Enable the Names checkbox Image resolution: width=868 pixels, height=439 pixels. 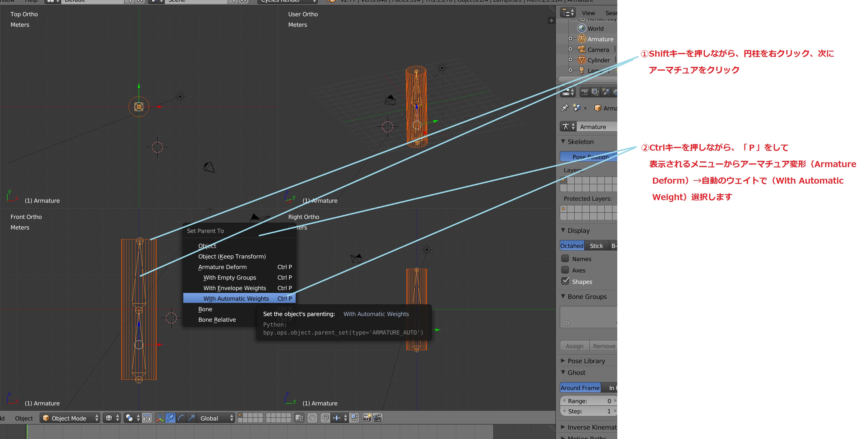pos(565,258)
